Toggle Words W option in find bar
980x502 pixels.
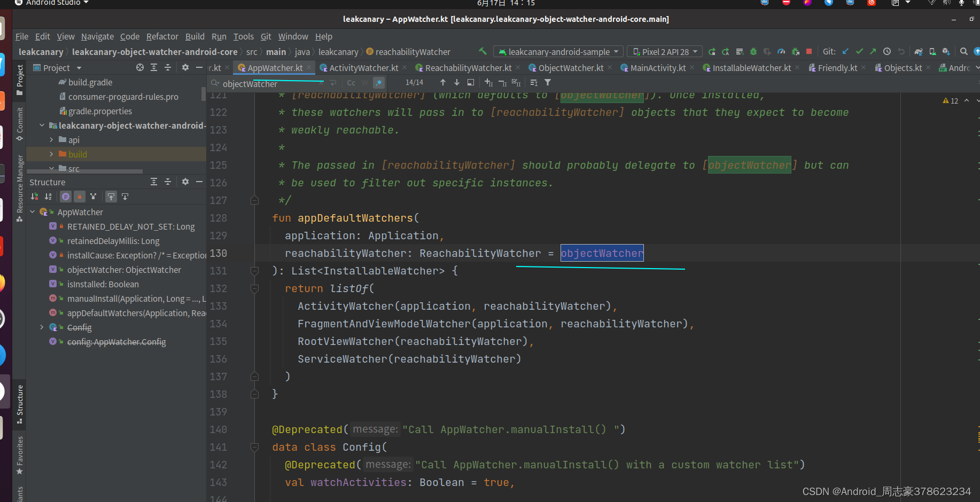coord(365,83)
